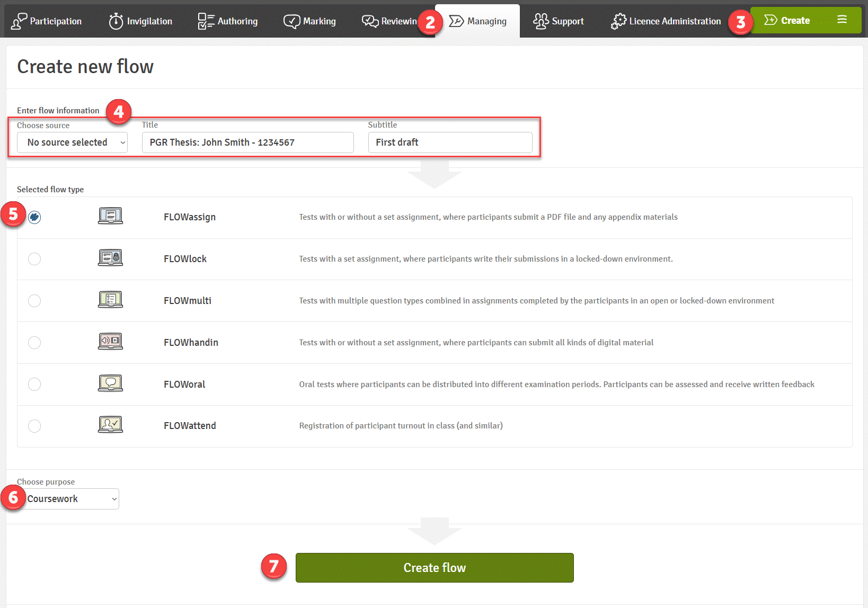Open the Marking tab

(x=310, y=21)
